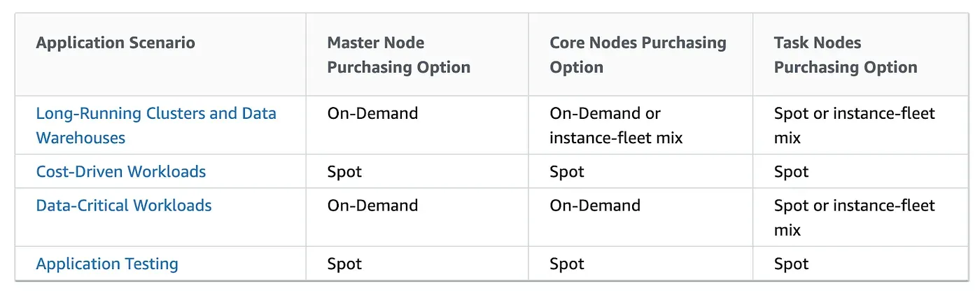The width and height of the screenshot is (980, 295).
Task: Open the Long-Running Clusters and Data Warehouses link
Action: click(156, 125)
